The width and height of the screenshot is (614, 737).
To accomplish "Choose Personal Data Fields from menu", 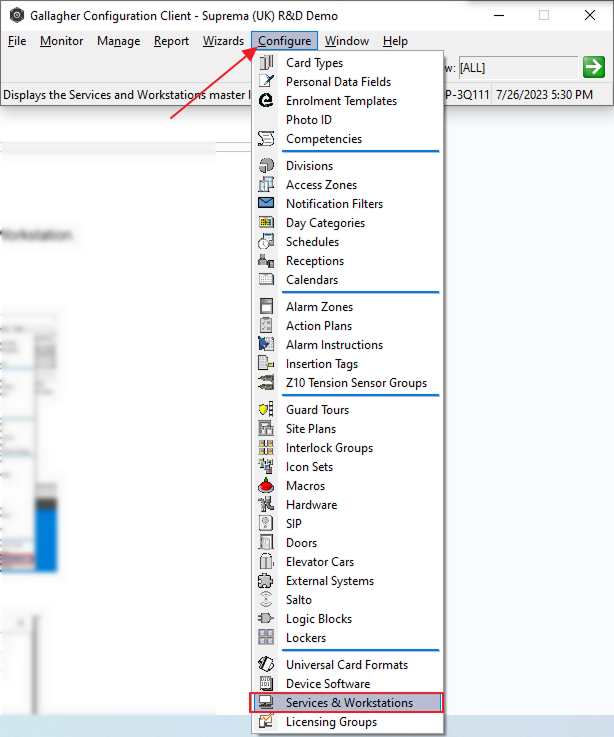I will 338,82.
